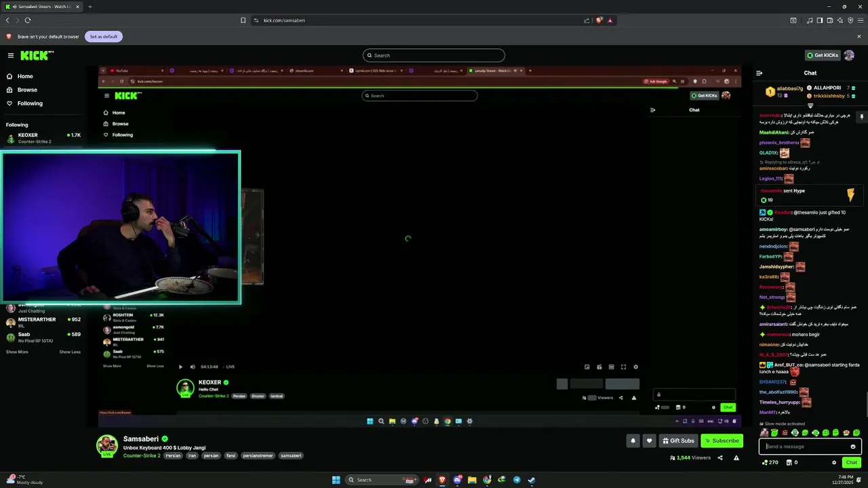Screen dimensions: 868x488
Task: Switch to Samsaberi Stream tab
Action: click(42, 7)
